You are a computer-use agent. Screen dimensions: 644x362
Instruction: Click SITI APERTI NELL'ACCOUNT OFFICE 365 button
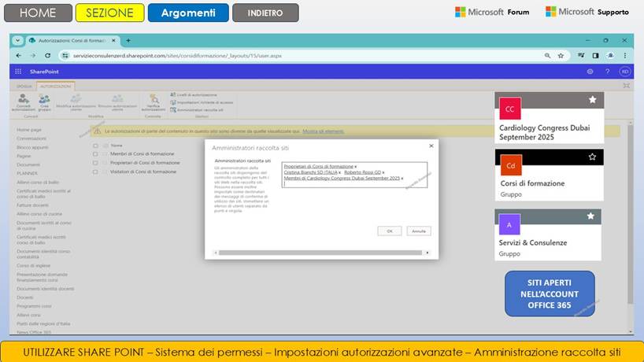click(x=550, y=294)
